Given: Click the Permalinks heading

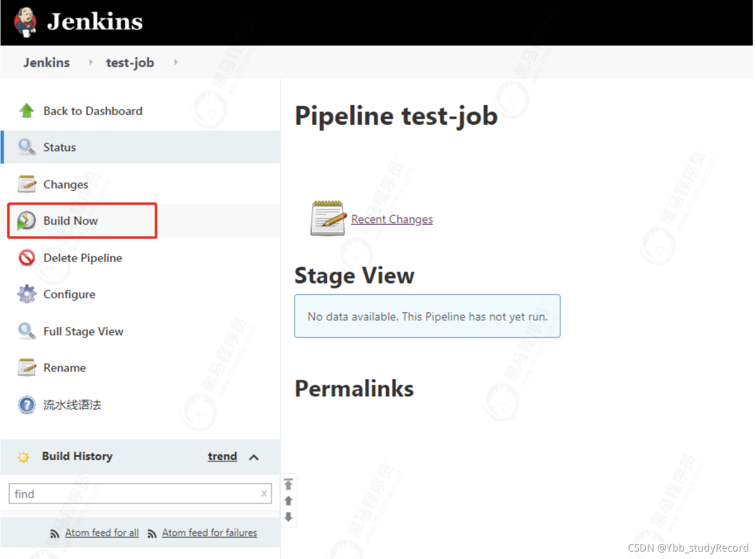Looking at the screenshot, I should click(354, 389).
